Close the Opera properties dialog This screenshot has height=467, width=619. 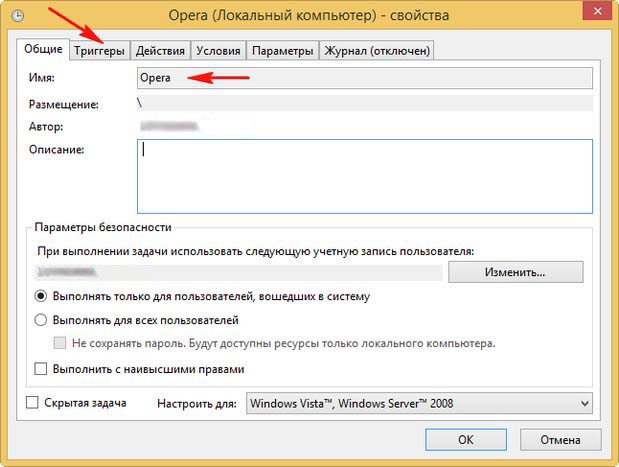coord(598,11)
